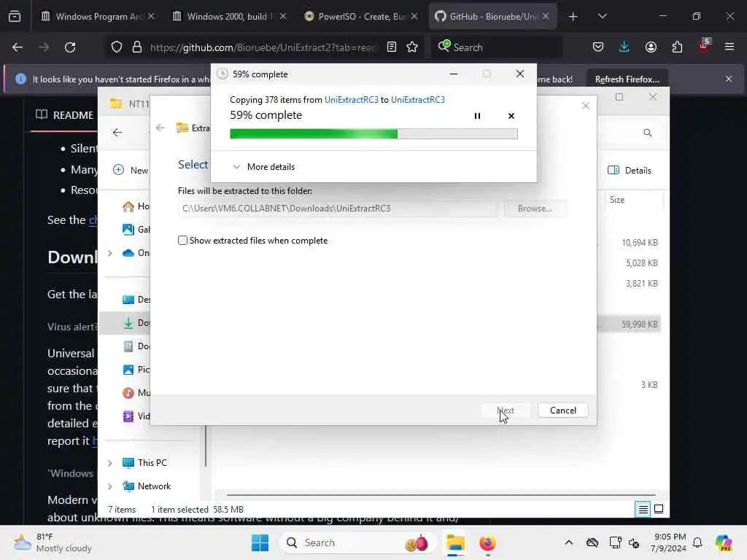
Task: Open the Music quick access folder
Action: tap(136, 393)
